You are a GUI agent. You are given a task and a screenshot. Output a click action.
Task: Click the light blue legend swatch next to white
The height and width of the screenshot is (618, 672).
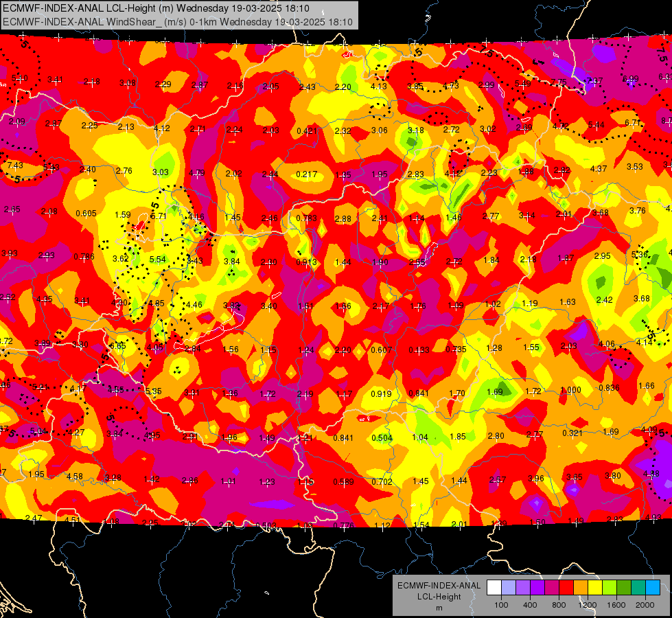click(x=509, y=588)
